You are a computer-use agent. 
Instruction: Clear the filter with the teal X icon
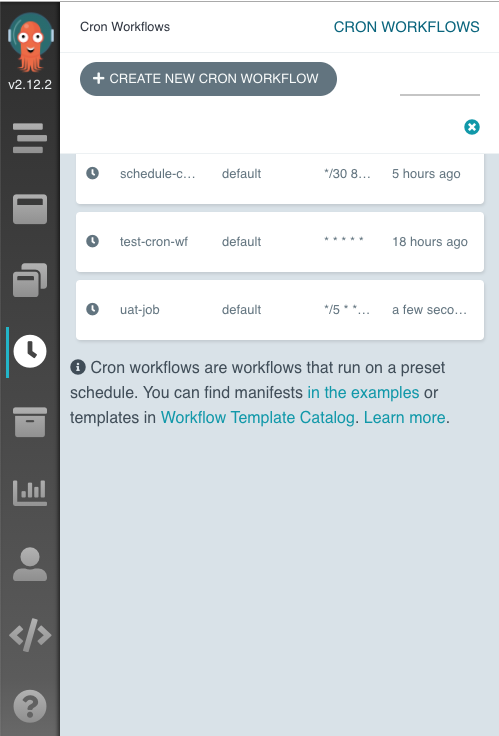pyautogui.click(x=472, y=127)
